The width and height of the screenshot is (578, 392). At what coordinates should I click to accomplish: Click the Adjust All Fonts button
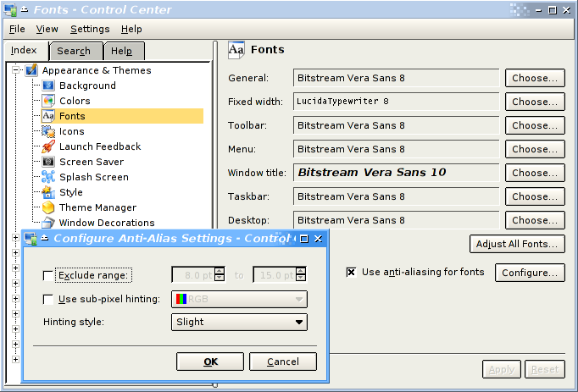click(517, 244)
